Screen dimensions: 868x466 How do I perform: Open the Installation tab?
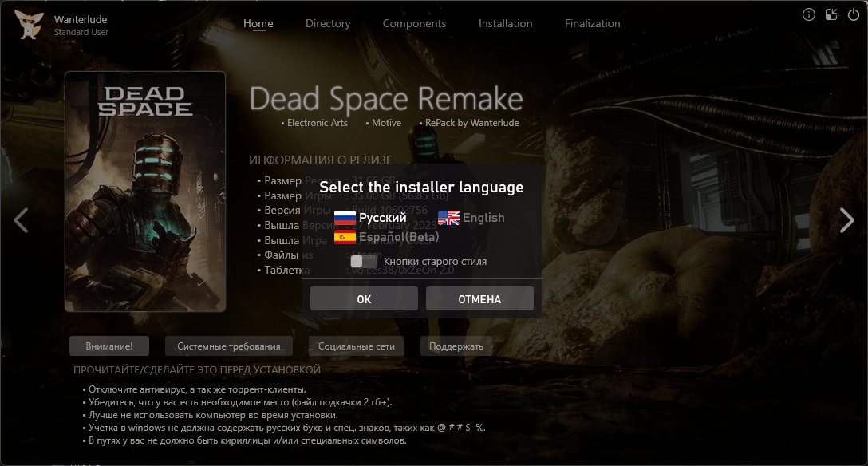[505, 23]
